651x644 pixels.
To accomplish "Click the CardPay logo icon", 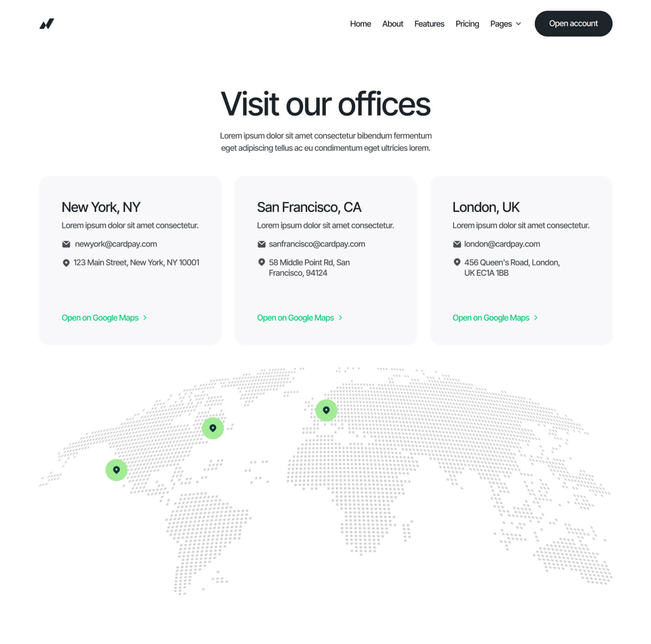I will click(x=46, y=23).
